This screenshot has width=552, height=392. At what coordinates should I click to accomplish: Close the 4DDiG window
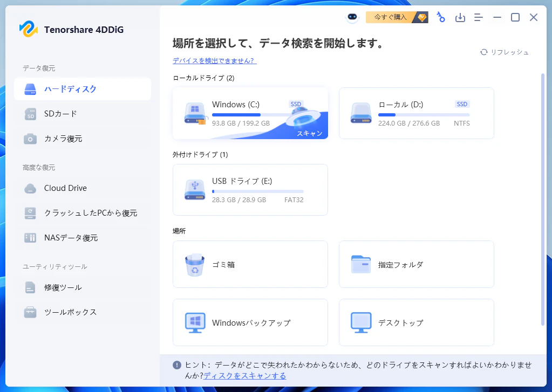[x=534, y=17]
